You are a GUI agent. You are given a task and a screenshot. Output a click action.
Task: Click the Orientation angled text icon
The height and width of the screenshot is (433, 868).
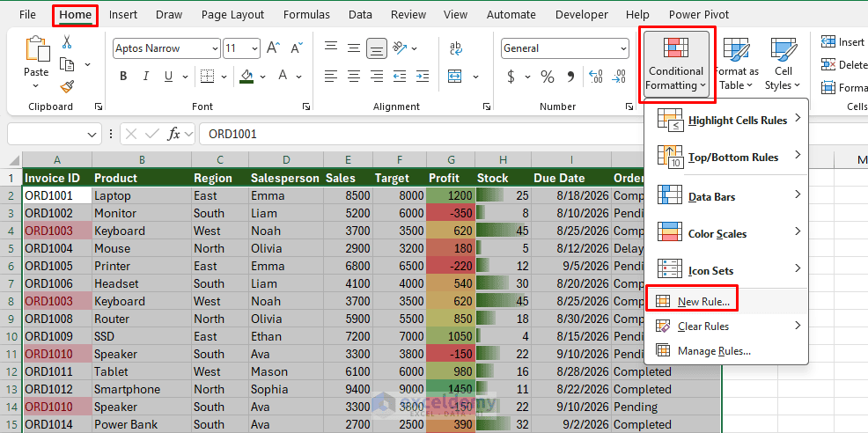pos(399,47)
